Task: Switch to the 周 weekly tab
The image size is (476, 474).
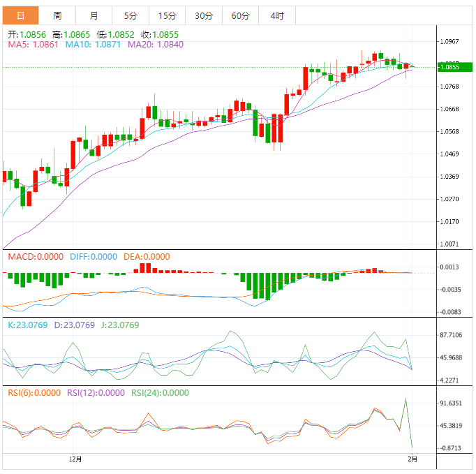Action: point(57,15)
